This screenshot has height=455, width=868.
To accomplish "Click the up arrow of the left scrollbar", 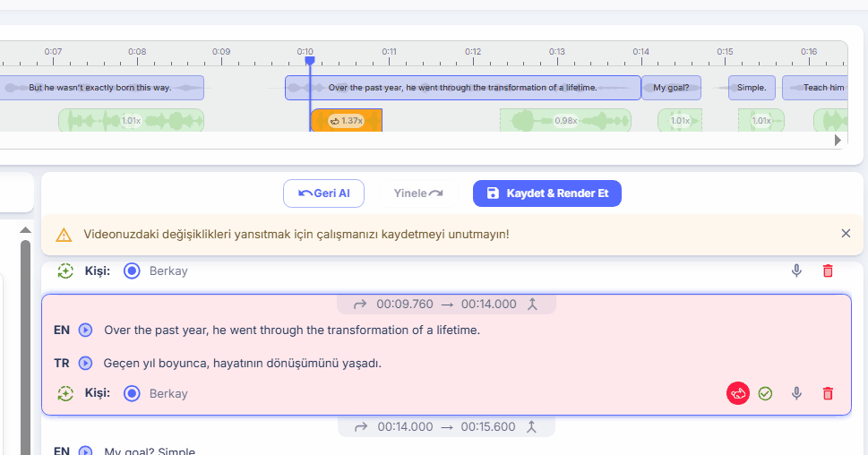I will click(25, 229).
